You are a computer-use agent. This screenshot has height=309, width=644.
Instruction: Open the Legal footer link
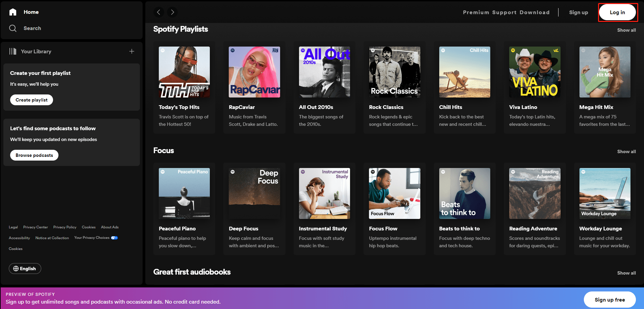click(13, 227)
